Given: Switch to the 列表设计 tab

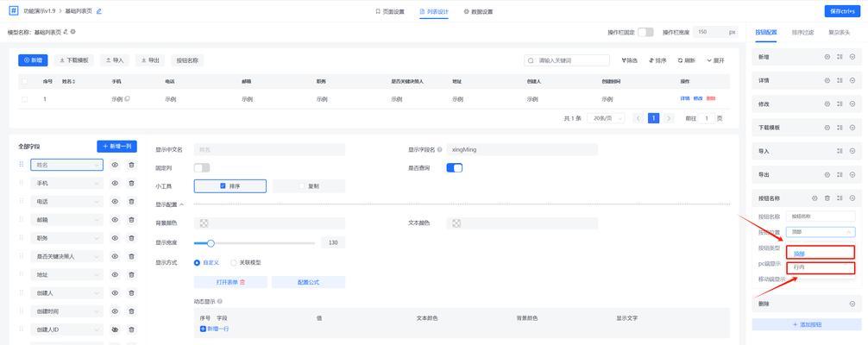Looking at the screenshot, I should pos(434,11).
